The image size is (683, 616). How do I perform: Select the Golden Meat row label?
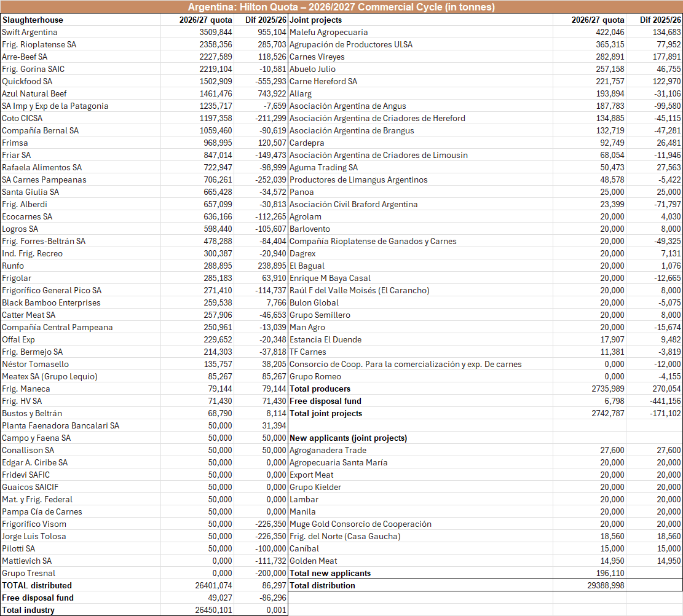point(420,561)
